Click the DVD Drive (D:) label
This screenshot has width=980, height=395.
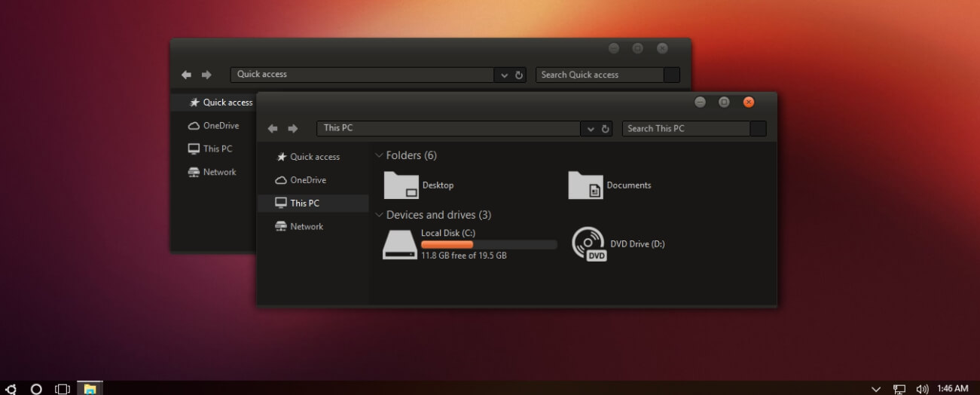tap(637, 244)
